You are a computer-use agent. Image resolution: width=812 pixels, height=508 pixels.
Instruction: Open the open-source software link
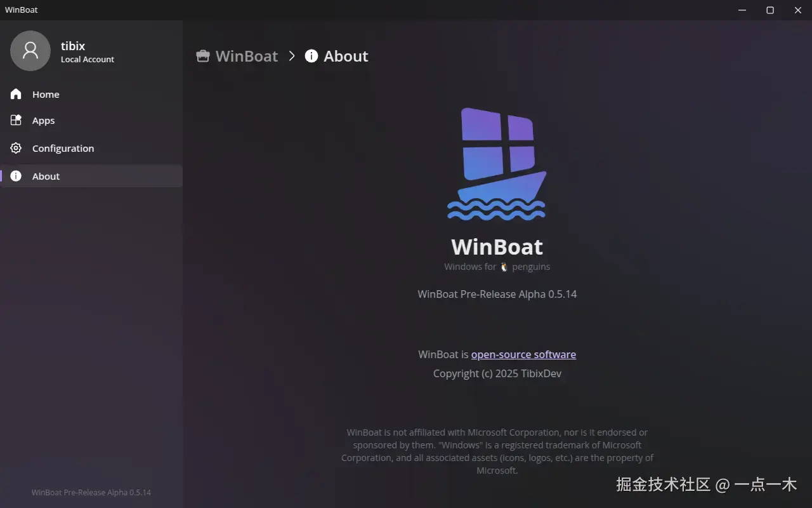point(523,354)
